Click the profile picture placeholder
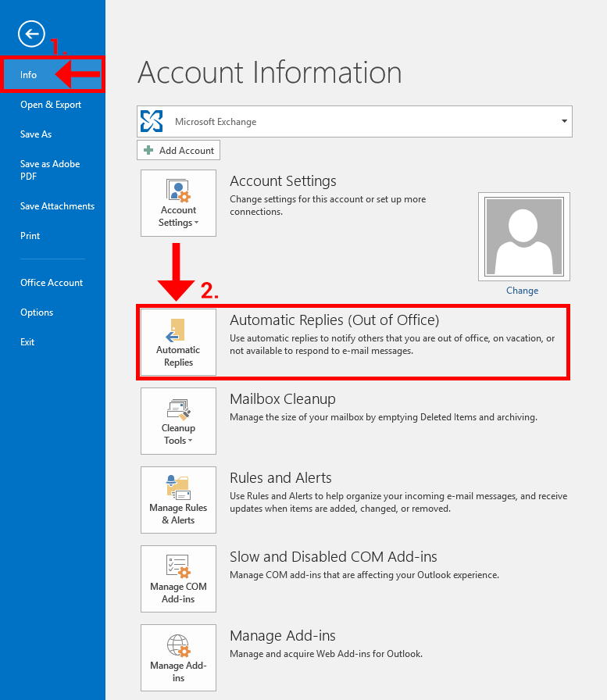The image size is (607, 700). click(523, 237)
